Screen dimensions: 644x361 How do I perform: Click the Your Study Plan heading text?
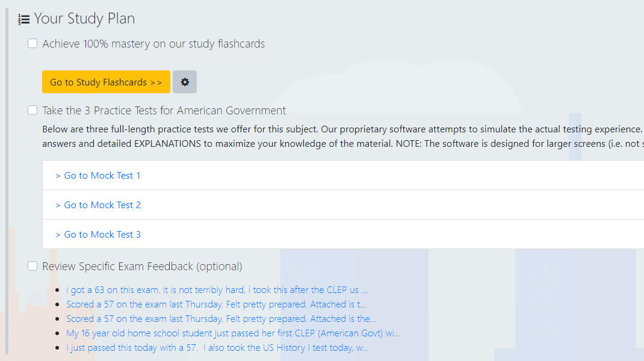pos(84,19)
